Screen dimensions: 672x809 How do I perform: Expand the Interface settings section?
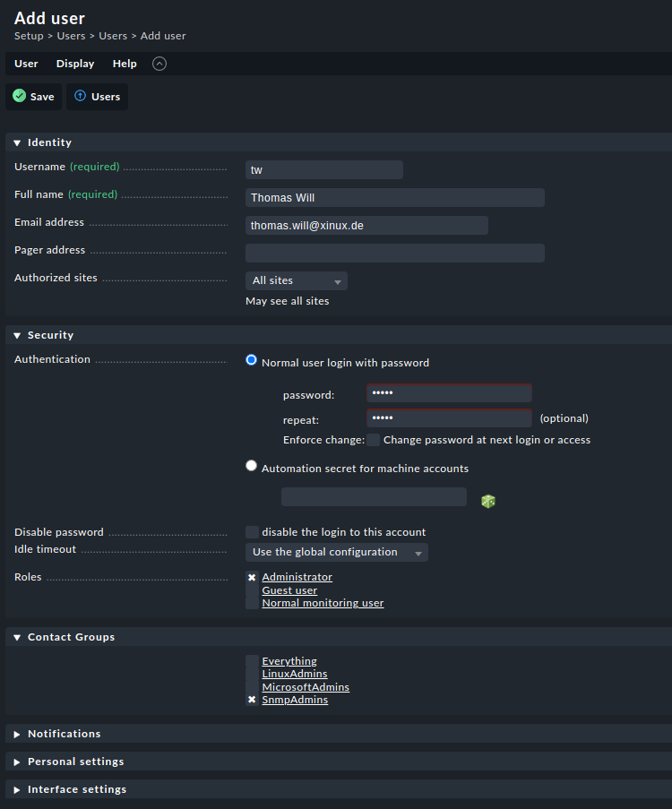(x=17, y=789)
